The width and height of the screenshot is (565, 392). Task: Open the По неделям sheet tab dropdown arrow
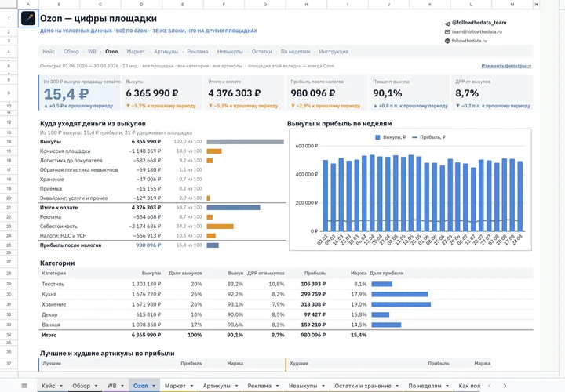(447, 386)
